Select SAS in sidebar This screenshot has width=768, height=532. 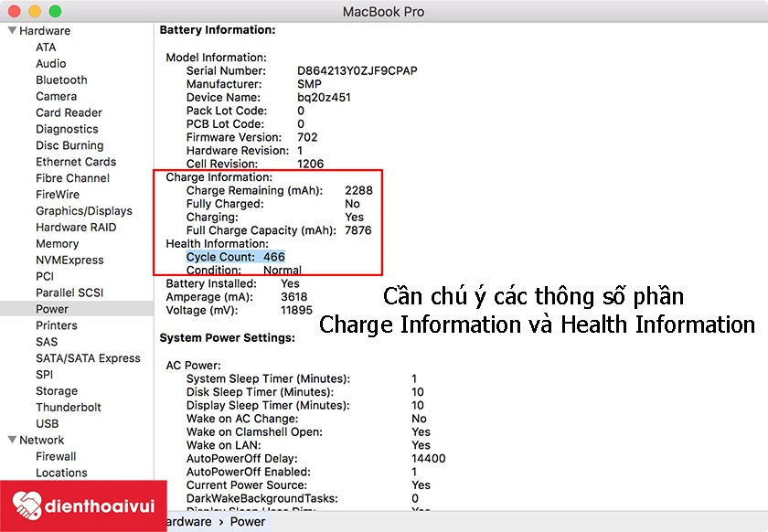pyautogui.click(x=47, y=342)
